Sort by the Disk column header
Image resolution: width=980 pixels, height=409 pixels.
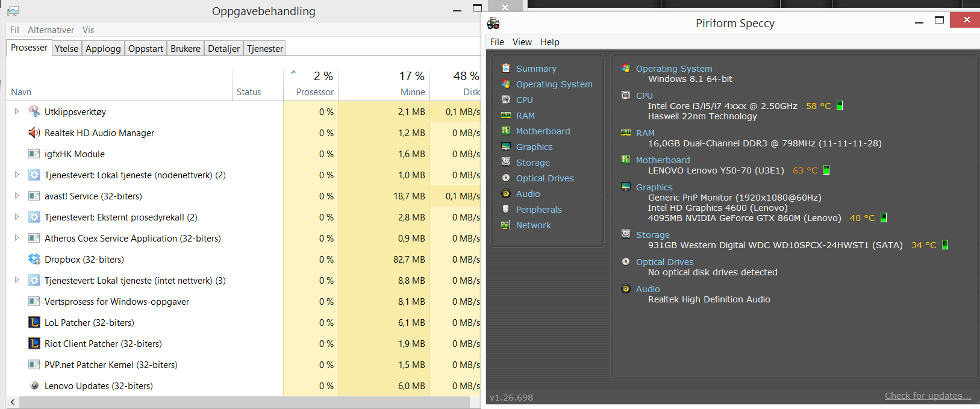point(455,84)
